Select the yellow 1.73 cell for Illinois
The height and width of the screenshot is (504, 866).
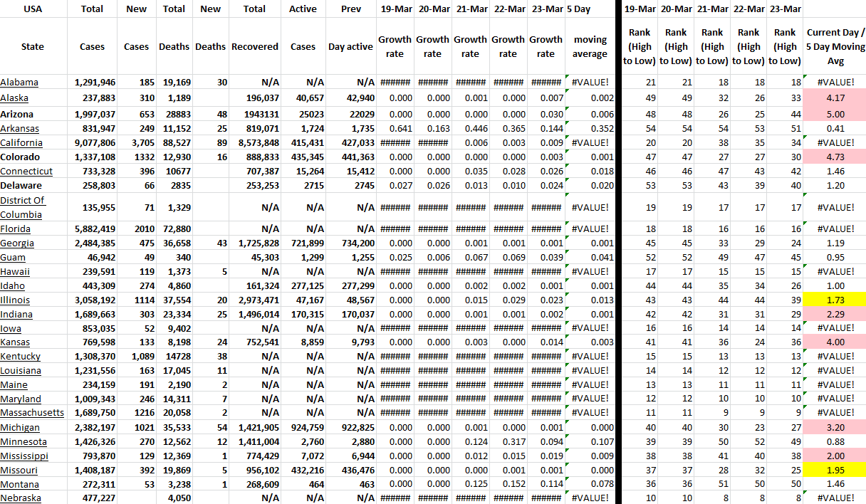[835, 300]
